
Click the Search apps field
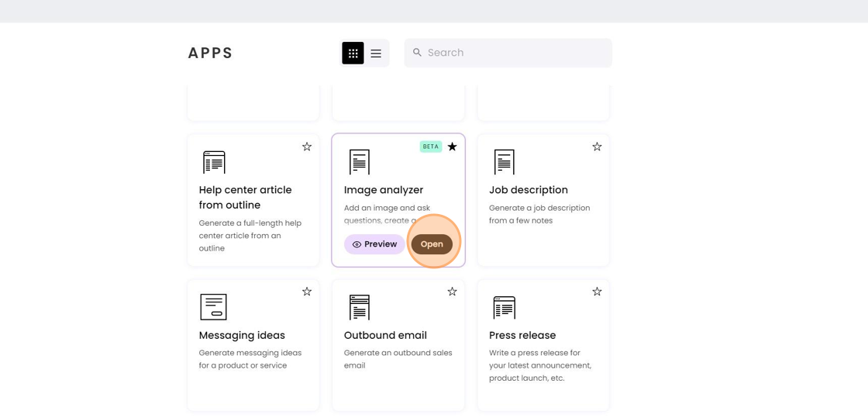508,53
